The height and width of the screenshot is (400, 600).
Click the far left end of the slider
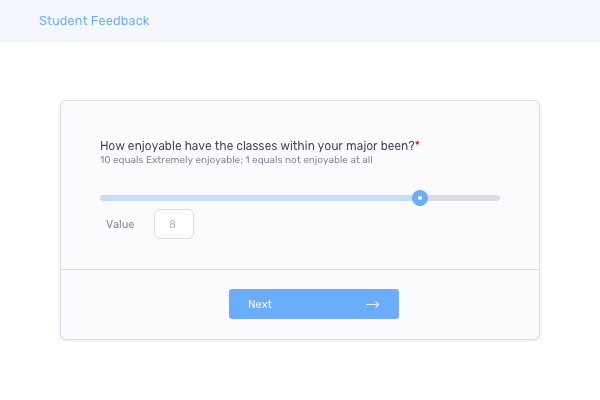[102, 198]
